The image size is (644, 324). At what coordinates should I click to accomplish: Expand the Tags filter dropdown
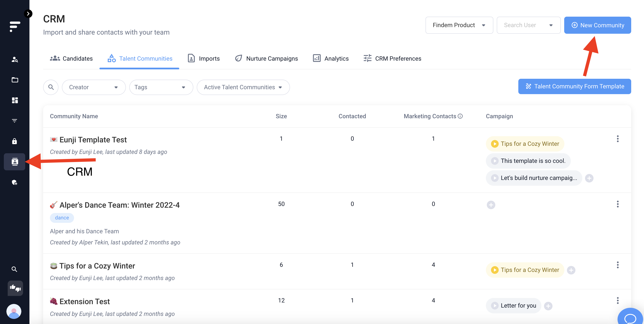point(161,87)
